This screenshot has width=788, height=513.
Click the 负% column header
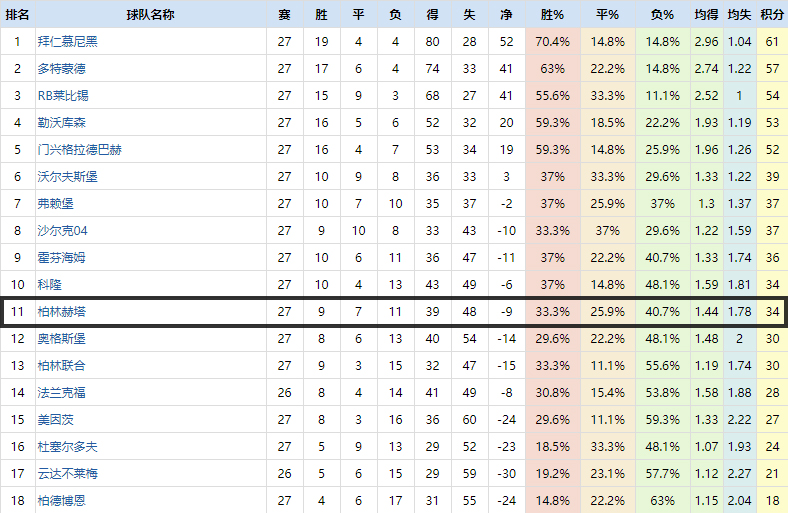pyautogui.click(x=662, y=15)
